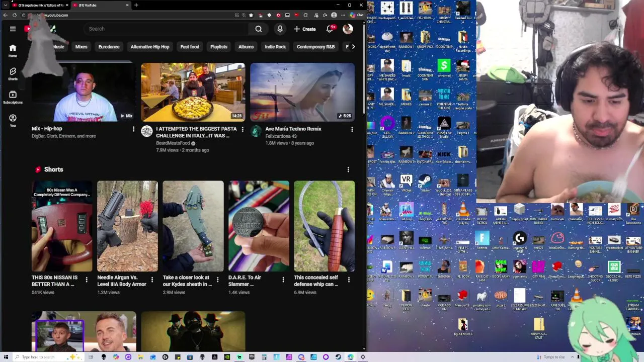644x362 pixels.
Task: Open the tab search dropdown arrow
Action: click(5, 5)
